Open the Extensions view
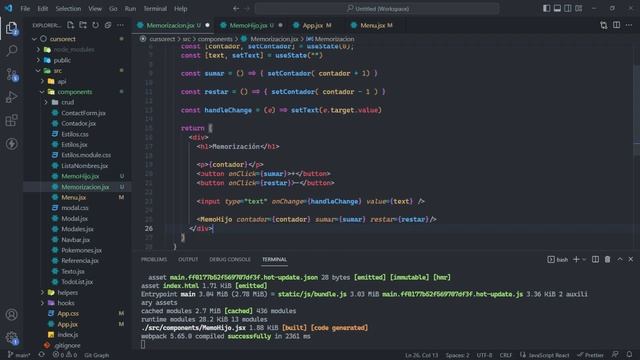Image resolution: width=640 pixels, height=360 pixels. click(x=11, y=120)
